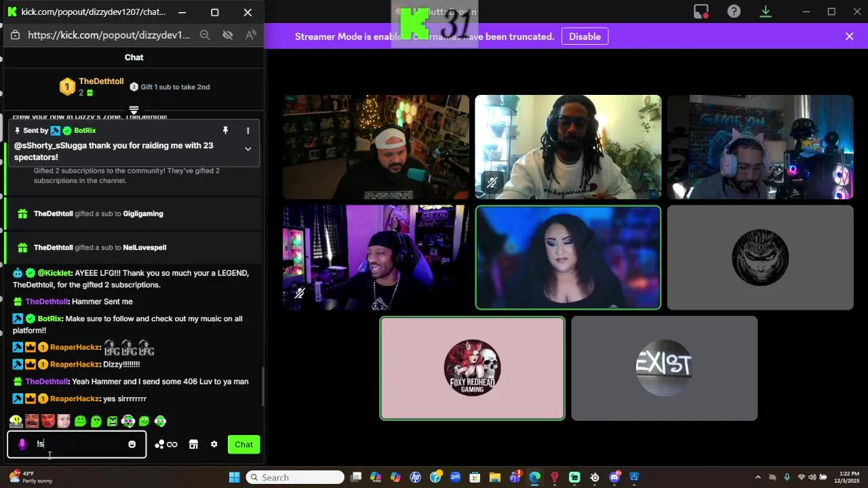Open Zoom app on taskbar

click(x=455, y=477)
